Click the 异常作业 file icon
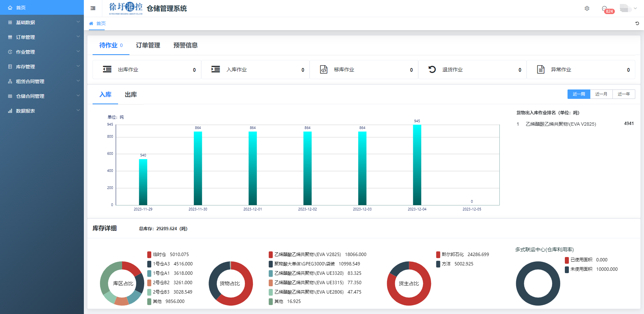644x314 pixels. (x=540, y=69)
